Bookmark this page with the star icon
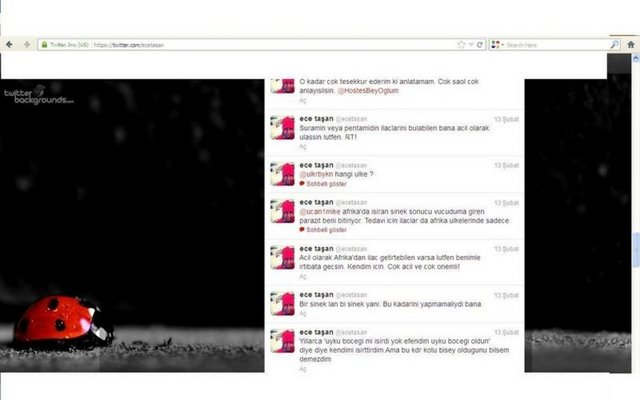640x400 pixels. (461, 45)
